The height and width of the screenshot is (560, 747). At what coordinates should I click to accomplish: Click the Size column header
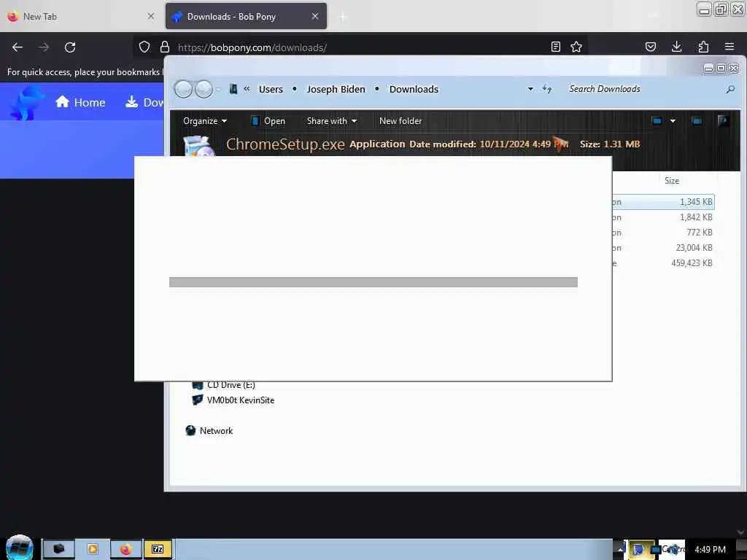pos(672,181)
